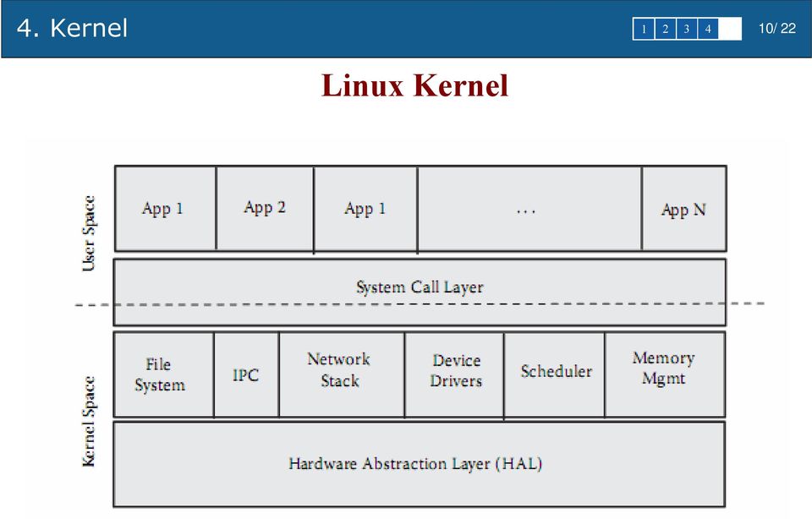
Task: Jump to section 2 in the navigator
Action: [x=666, y=29]
